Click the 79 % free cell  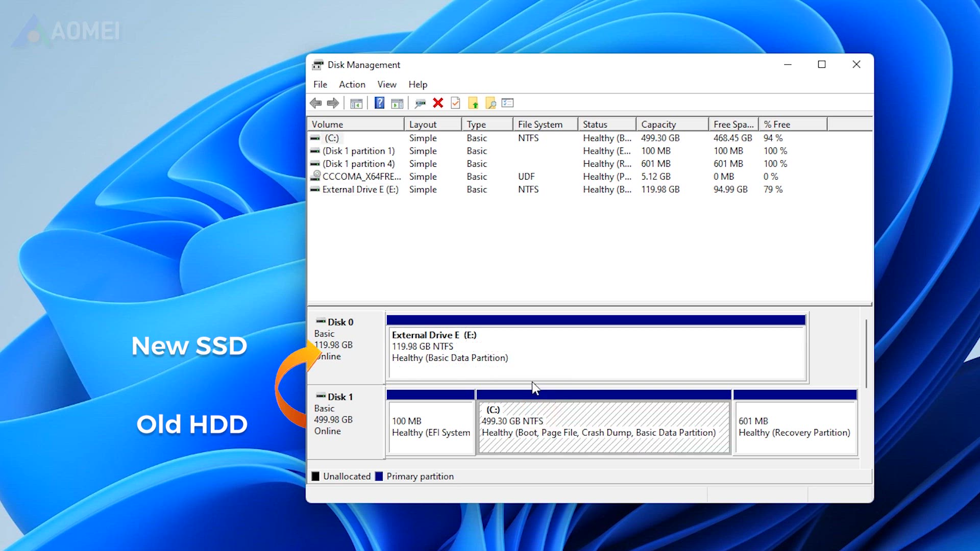pos(773,189)
